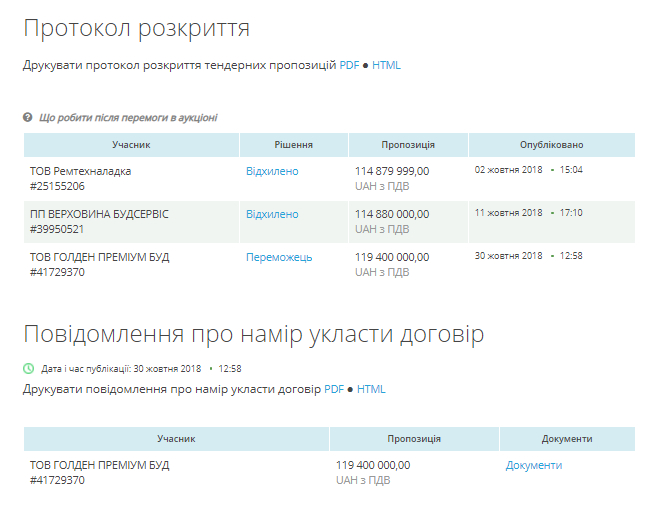Click the 'Рішення' column header
This screenshot has height=524, width=655.
pyautogui.click(x=293, y=145)
